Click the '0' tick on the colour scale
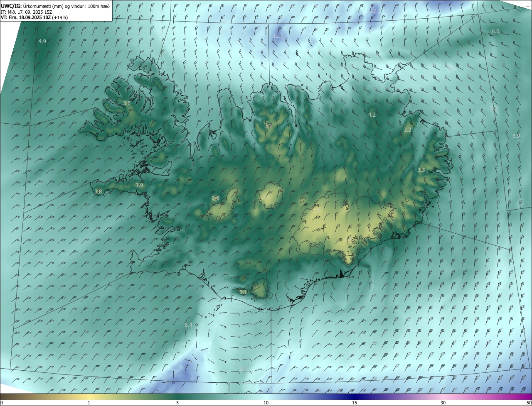The width and height of the screenshot is (532, 406). (2, 403)
